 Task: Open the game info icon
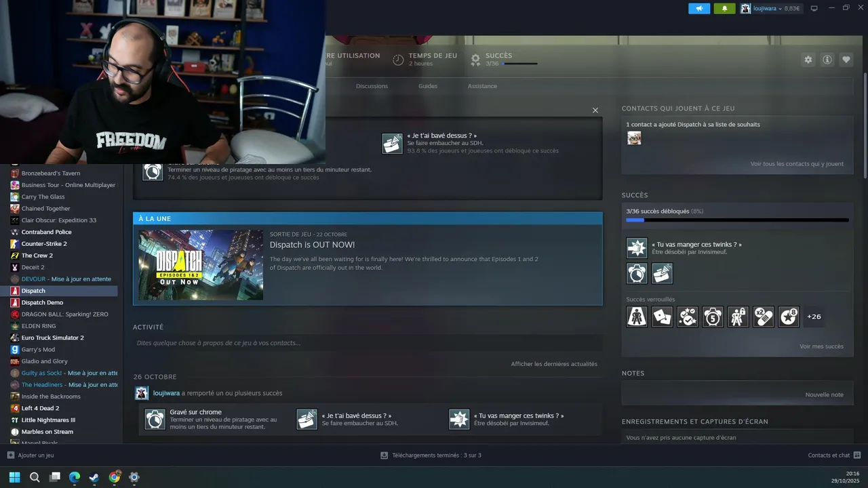[x=827, y=60]
